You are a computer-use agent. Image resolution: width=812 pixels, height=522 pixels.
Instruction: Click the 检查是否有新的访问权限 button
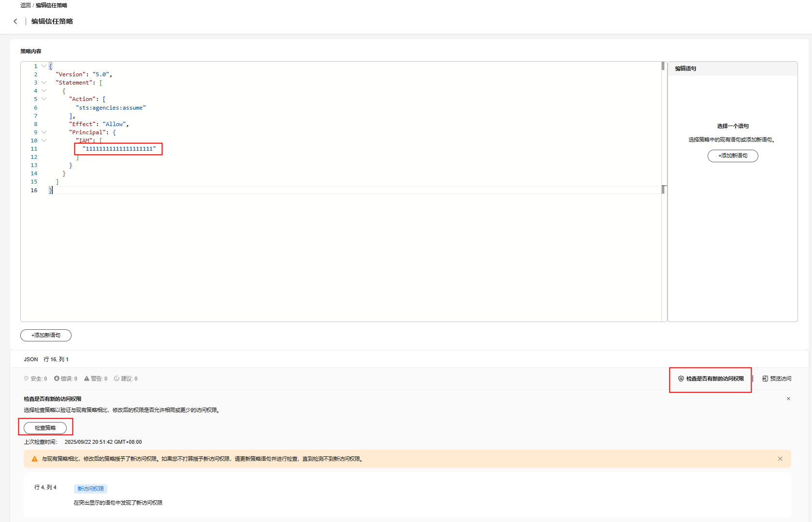[x=711, y=379]
